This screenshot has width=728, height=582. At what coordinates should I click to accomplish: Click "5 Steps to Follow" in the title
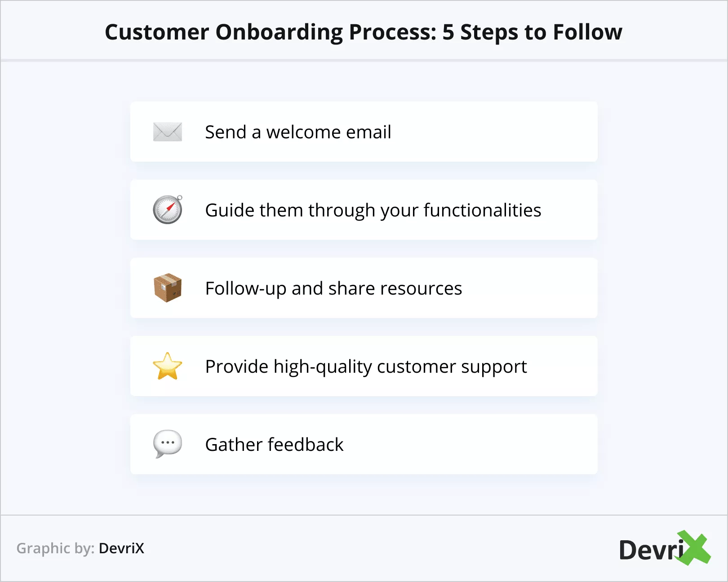[532, 32]
